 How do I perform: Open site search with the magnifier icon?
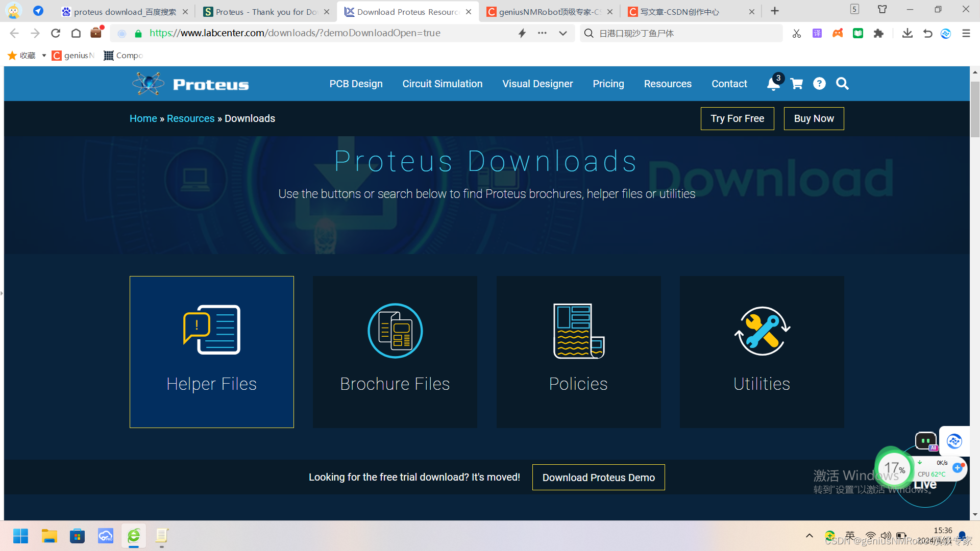pos(842,84)
